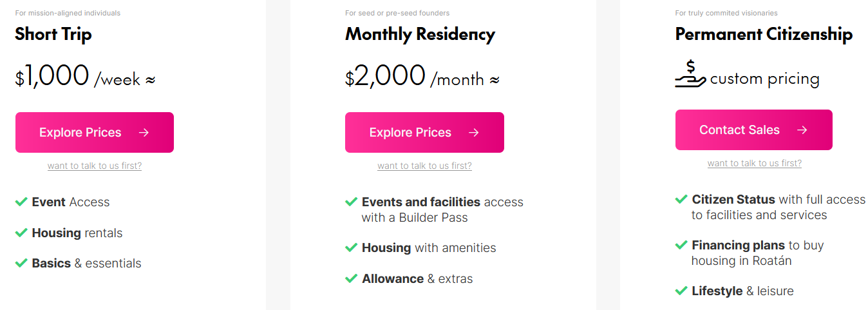This screenshot has height=310, width=868.
Task: Click the $1,000 /week price text
Action: click(x=85, y=77)
